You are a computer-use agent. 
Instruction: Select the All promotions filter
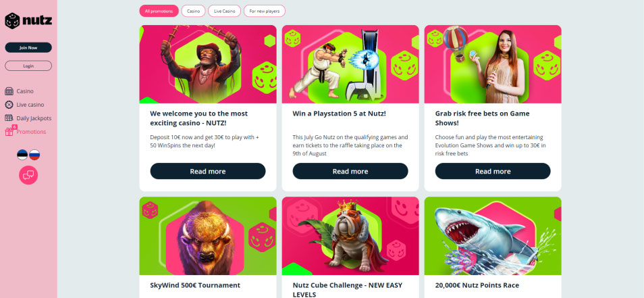coord(159,11)
